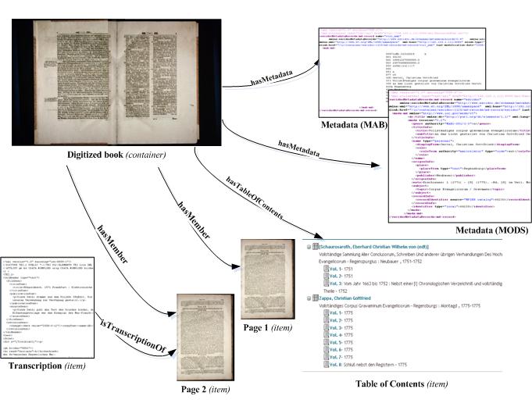Collapse the Schaurosroth tree entry
Viewport: 532px width, 414px height.
coord(310,247)
